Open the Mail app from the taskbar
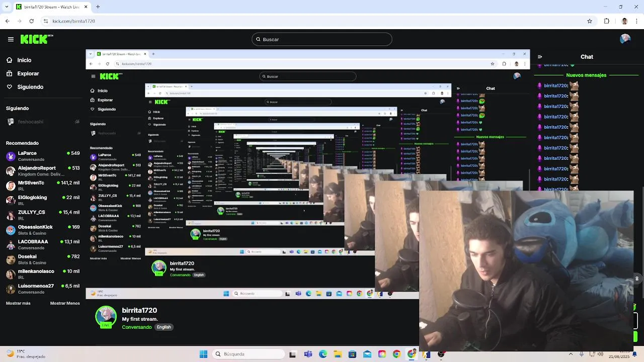 coord(367,354)
